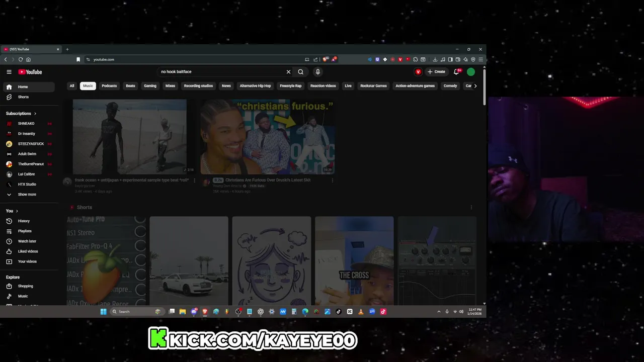The width and height of the screenshot is (644, 362).
Task: Click the magnifier search button
Action: coord(300,72)
